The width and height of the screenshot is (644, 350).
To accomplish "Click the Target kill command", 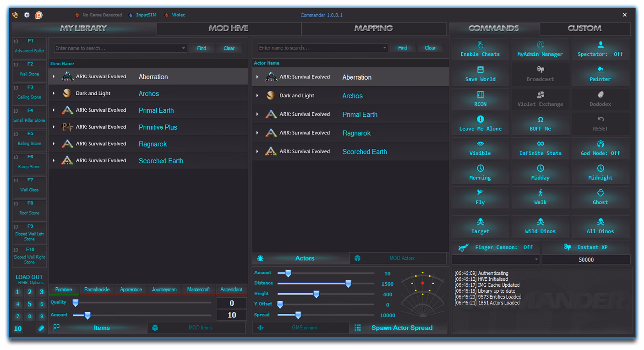I will 480,227.
